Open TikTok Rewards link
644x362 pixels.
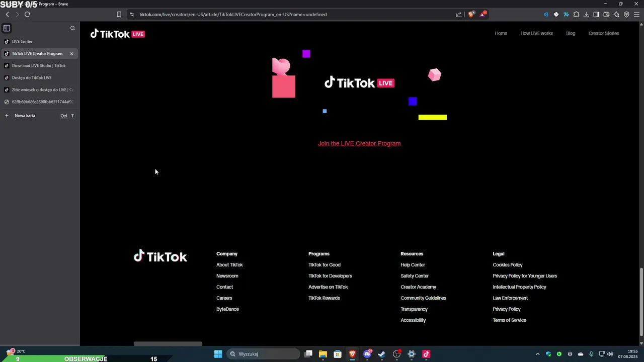point(324,298)
